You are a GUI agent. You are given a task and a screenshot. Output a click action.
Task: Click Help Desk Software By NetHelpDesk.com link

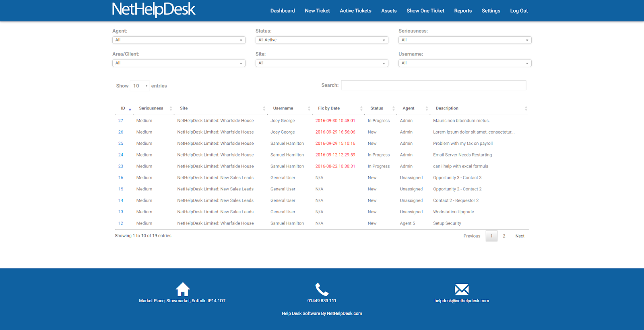[322, 313]
